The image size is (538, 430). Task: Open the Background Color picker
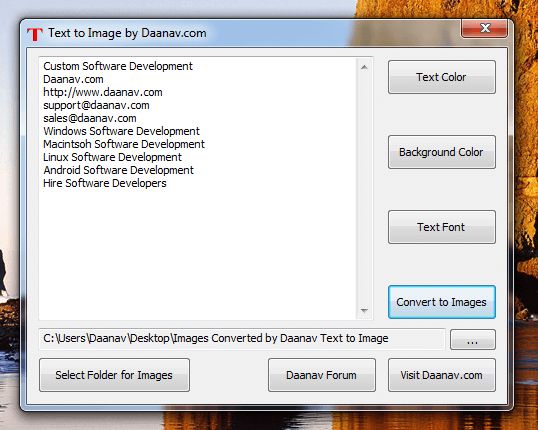(442, 152)
